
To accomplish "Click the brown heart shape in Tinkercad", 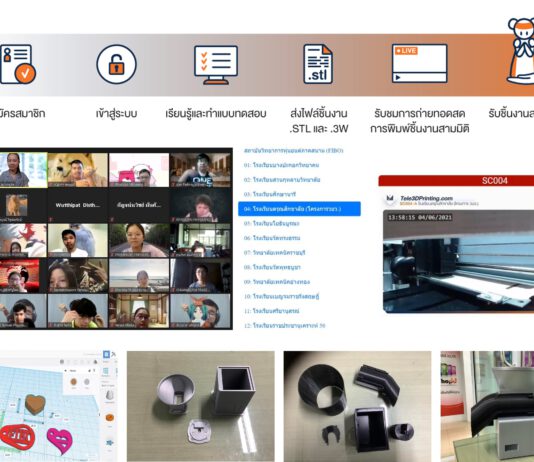I will coord(35,404).
